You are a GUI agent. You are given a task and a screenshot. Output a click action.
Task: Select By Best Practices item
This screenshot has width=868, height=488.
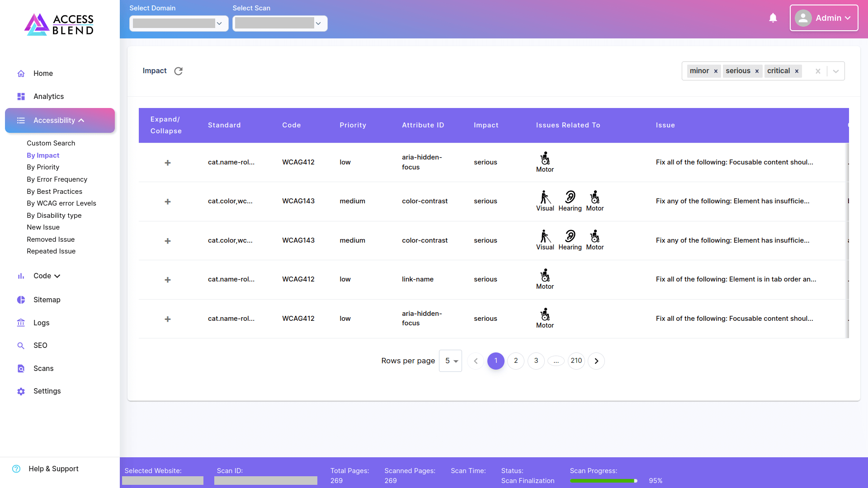coord(55,192)
